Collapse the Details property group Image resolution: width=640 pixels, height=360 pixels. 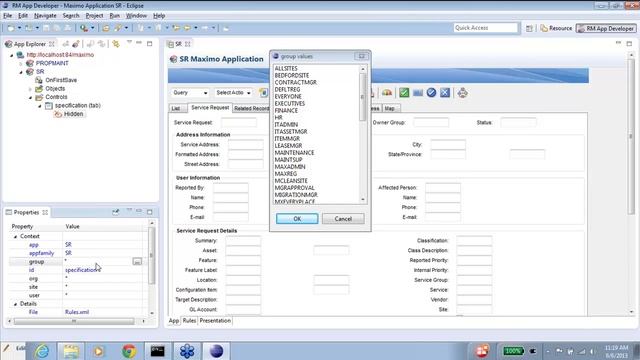(x=16, y=304)
